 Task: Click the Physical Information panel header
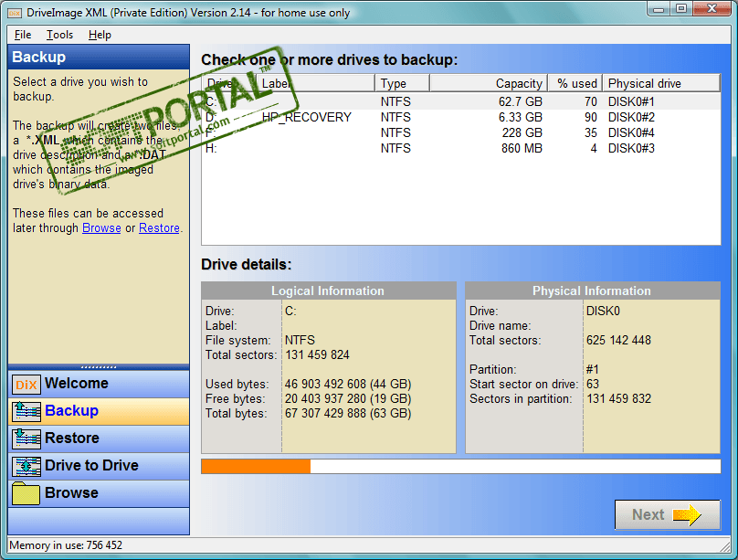[592, 291]
